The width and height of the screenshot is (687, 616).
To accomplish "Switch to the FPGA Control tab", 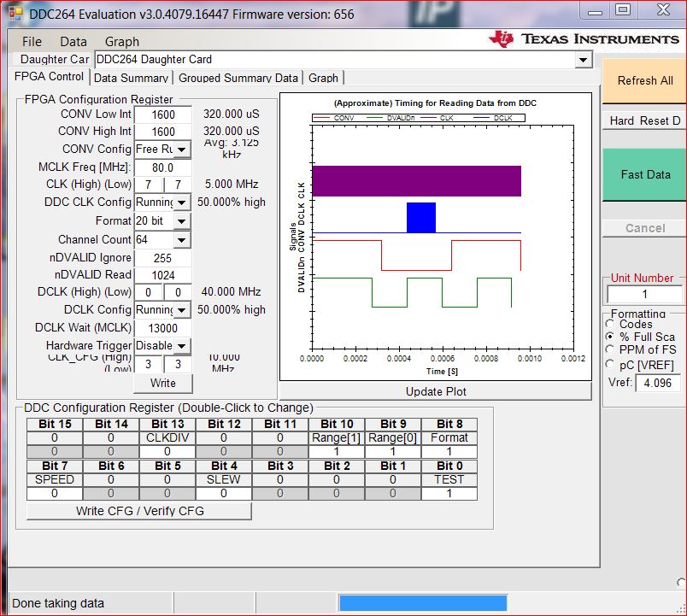I will click(x=49, y=77).
